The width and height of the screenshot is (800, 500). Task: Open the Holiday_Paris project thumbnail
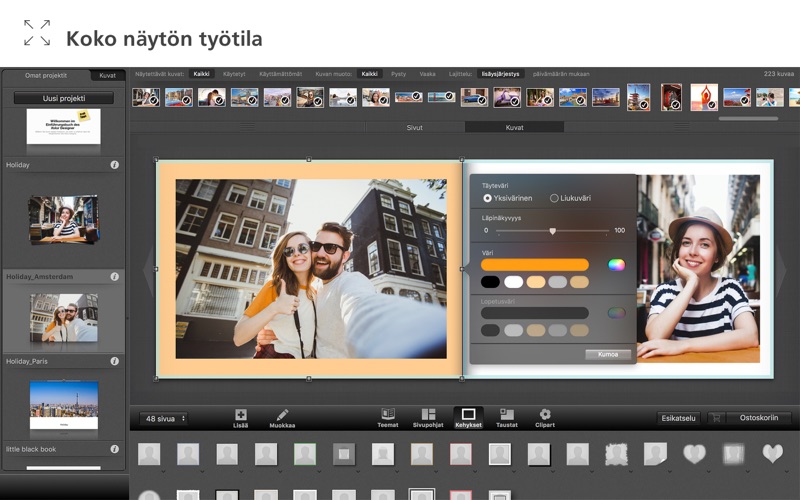64,405
